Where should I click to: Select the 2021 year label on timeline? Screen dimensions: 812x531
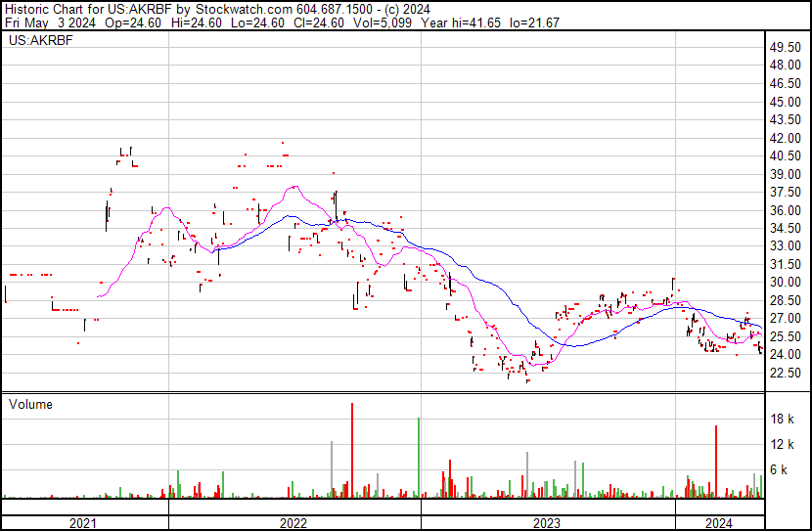84,523
